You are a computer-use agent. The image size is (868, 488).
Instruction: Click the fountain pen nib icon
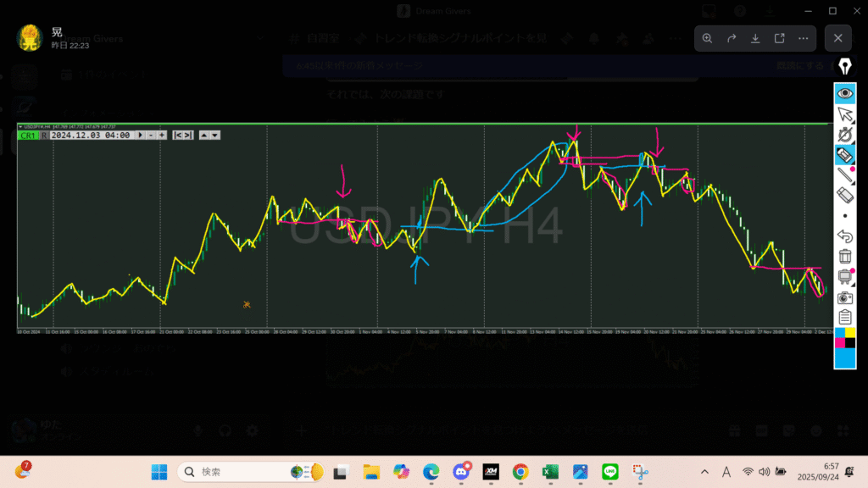[x=844, y=66]
